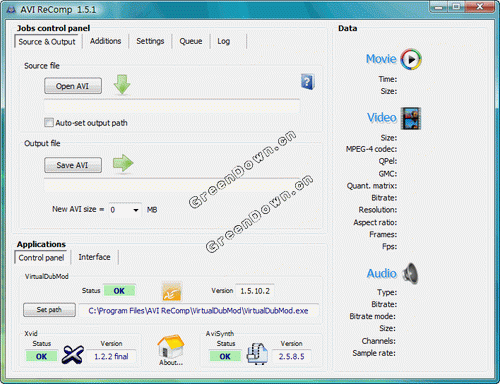
Task: Click the MPEG-4 codec label
Action: coord(371,149)
